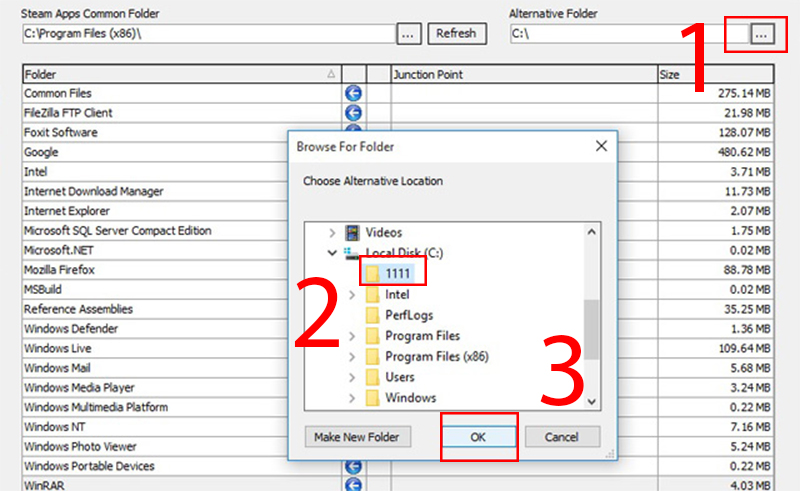
Task: Click the OK button
Action: tap(479, 437)
